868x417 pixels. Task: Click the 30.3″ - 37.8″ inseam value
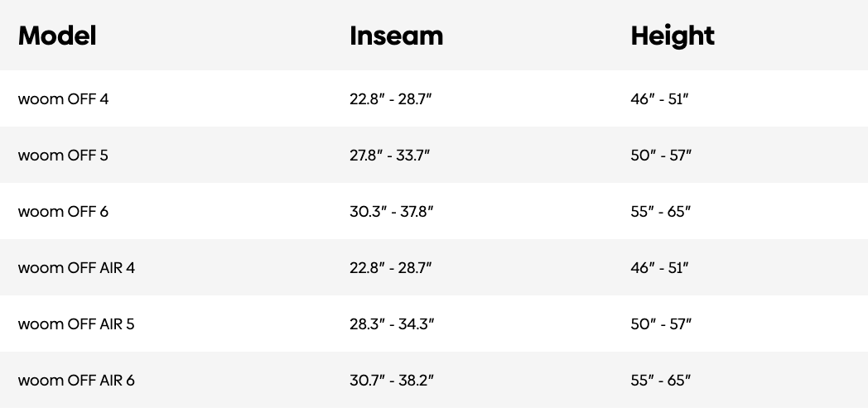pos(392,212)
